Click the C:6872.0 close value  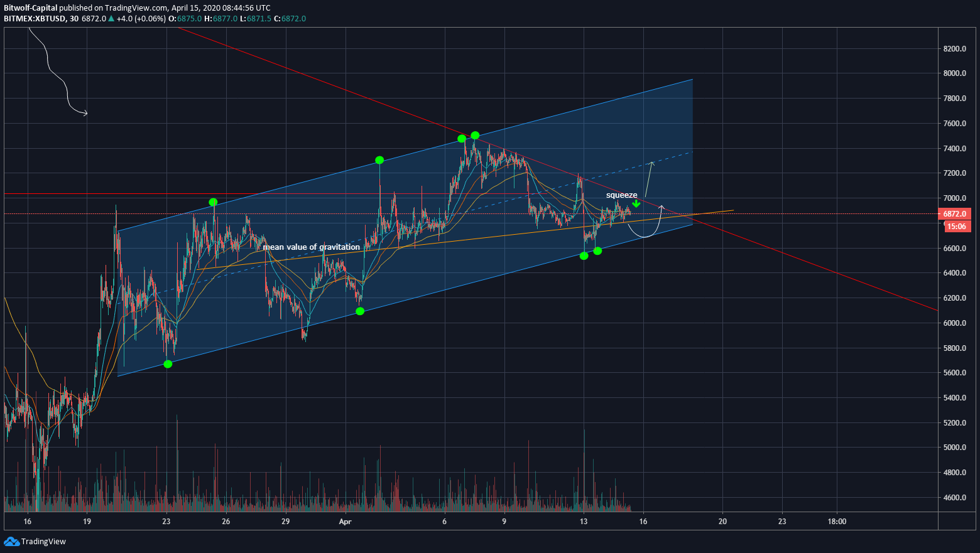coord(290,19)
